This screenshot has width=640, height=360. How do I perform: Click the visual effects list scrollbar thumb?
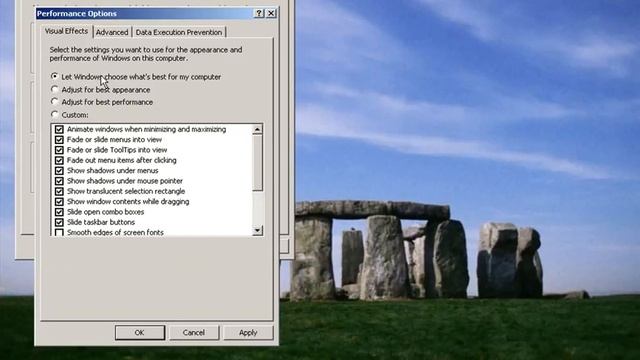point(257,163)
